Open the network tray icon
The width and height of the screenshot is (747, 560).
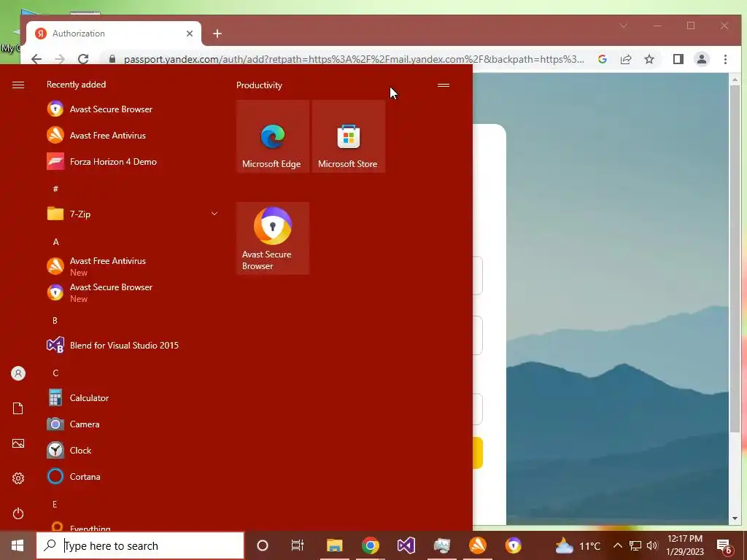(635, 545)
